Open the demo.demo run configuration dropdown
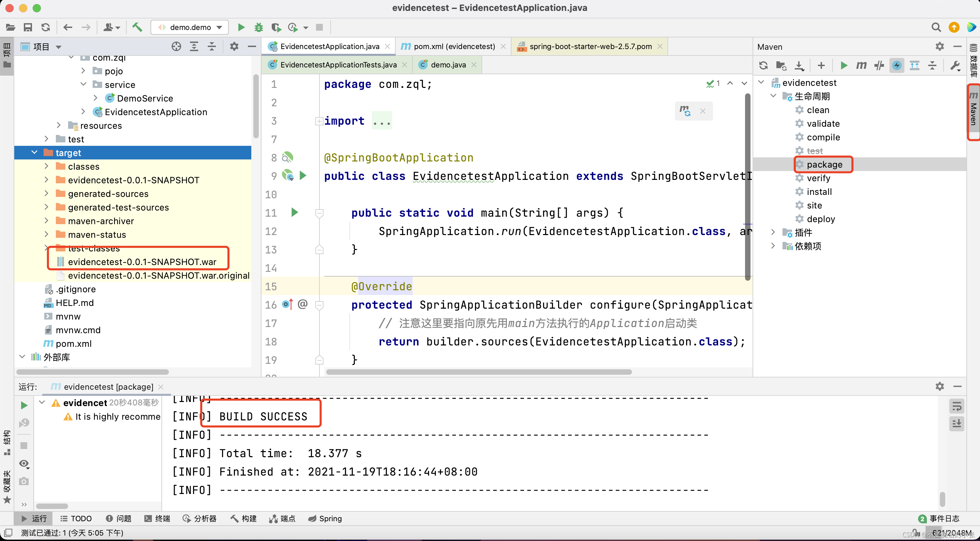This screenshot has width=980, height=541. [190, 27]
